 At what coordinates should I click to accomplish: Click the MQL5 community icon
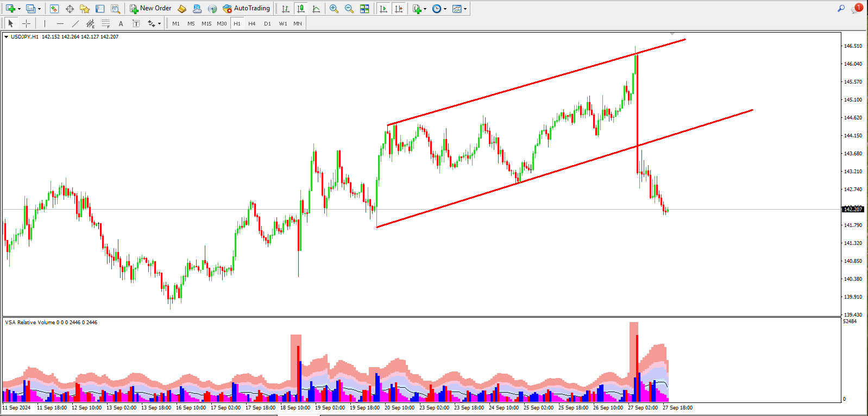197,9
